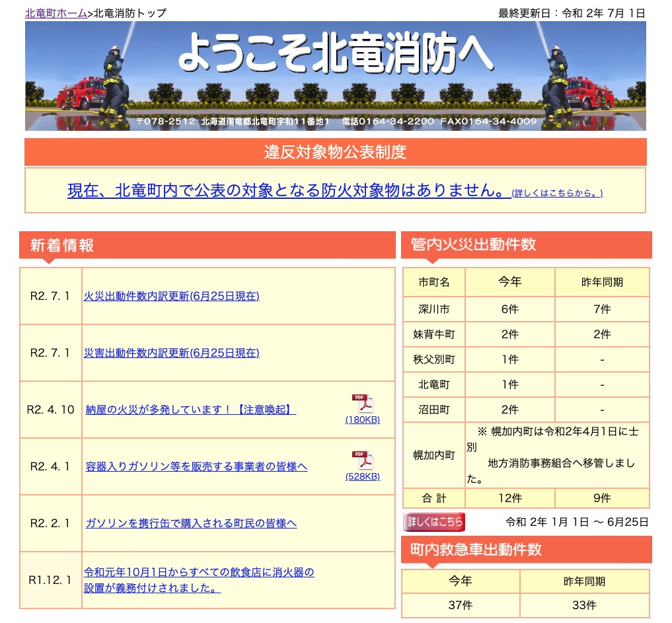
Task: Open 納屋の火災が多発しています notice
Action: [x=190, y=410]
